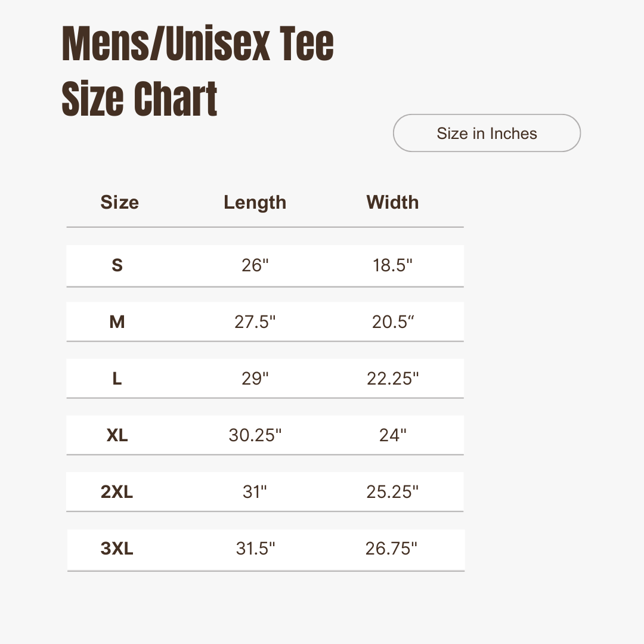Select the 22.25" width value

pos(392,379)
